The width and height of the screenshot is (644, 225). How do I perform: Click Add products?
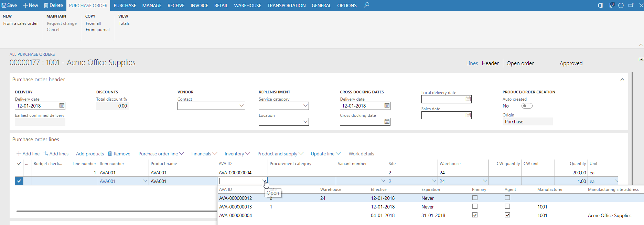90,154
